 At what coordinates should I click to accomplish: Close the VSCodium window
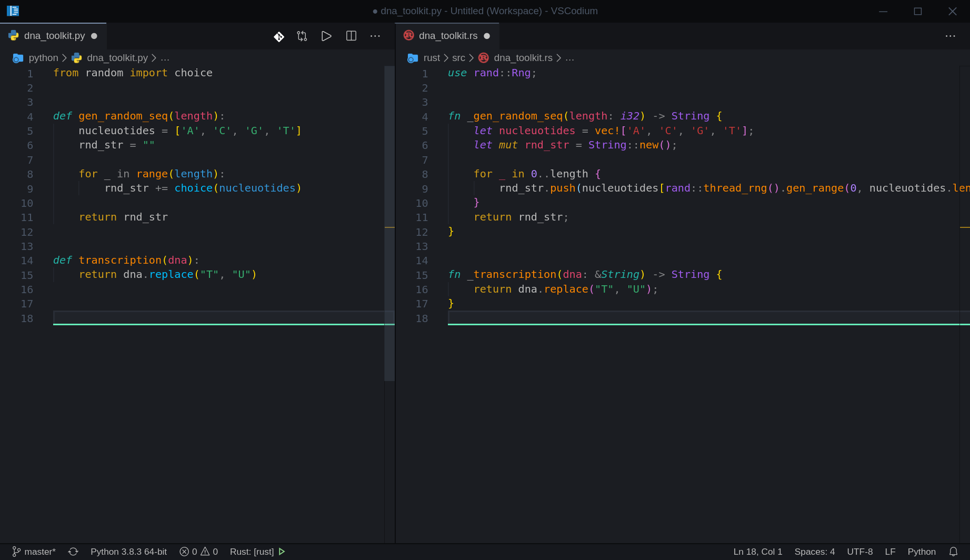click(953, 11)
